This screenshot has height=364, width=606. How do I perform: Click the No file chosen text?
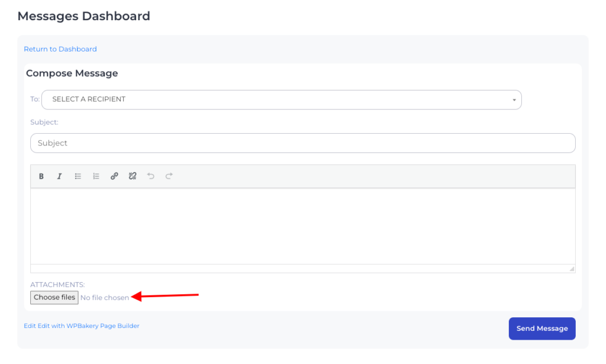click(x=105, y=298)
